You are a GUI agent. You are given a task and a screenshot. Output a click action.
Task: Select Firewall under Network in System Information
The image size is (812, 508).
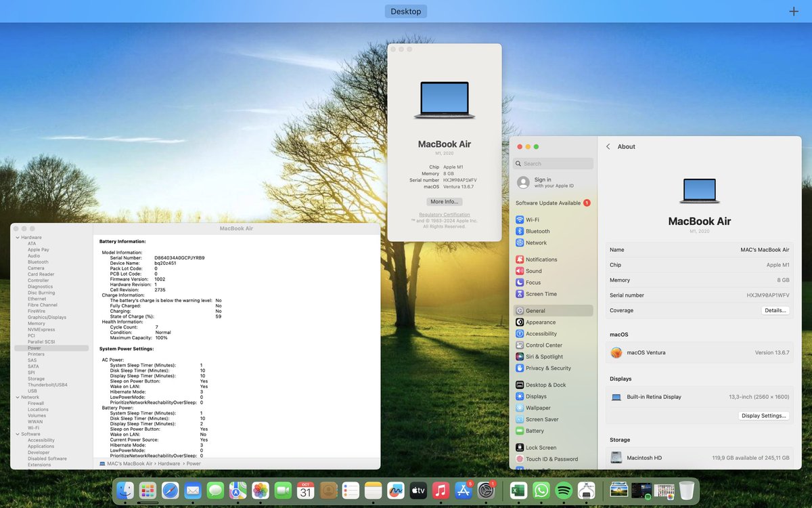[x=36, y=404]
